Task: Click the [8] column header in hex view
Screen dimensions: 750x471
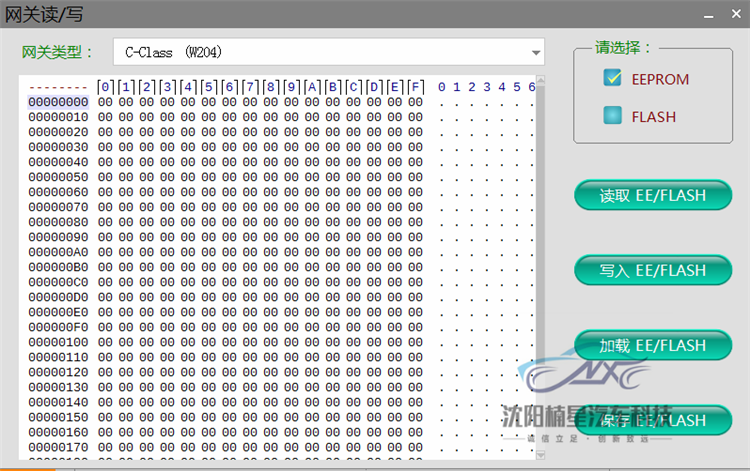Action: pyautogui.click(x=271, y=87)
